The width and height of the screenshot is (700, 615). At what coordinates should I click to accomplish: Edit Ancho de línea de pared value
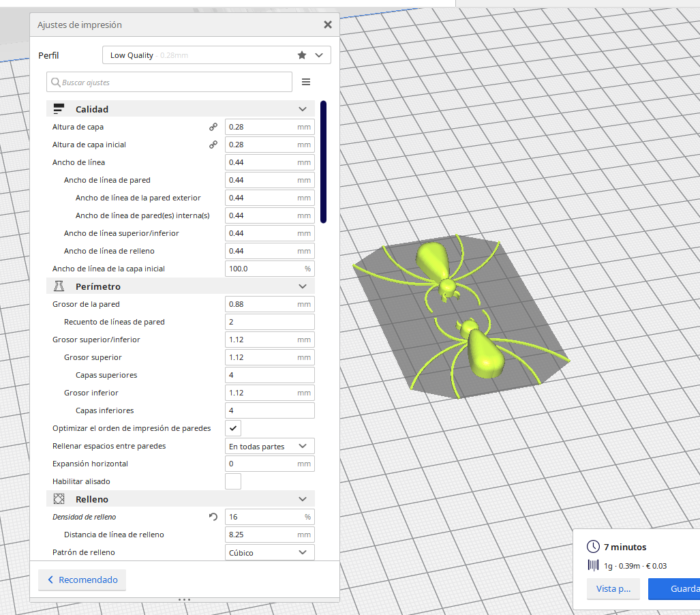(270, 180)
